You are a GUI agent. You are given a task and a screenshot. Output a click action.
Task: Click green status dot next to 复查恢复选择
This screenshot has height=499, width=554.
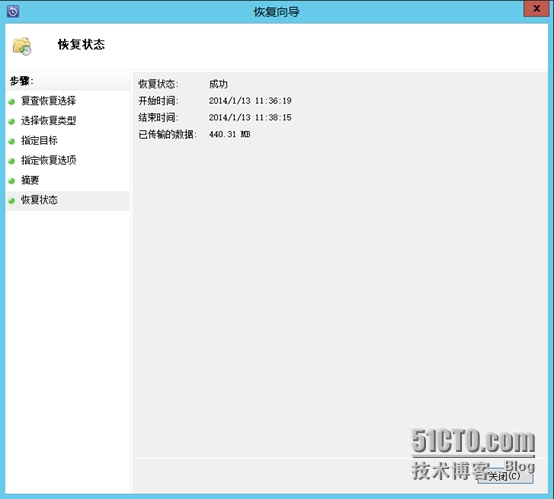click(12, 102)
